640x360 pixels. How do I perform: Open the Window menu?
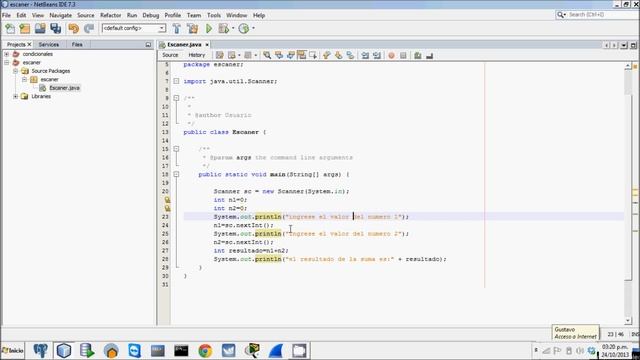pos(237,15)
